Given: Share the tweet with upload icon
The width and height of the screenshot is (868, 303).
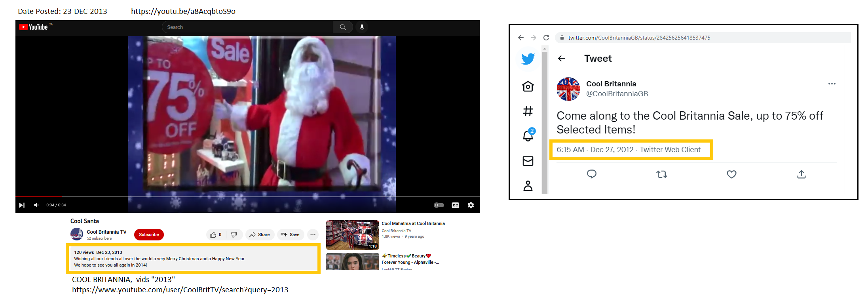Looking at the screenshot, I should [x=802, y=174].
